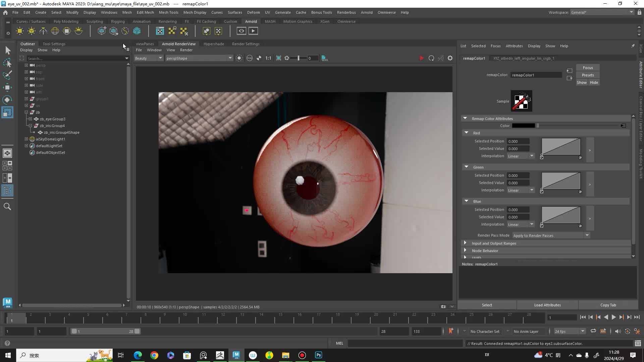The width and height of the screenshot is (644, 362).
Task: Create an Arnold skydome light
Action: coord(55,31)
